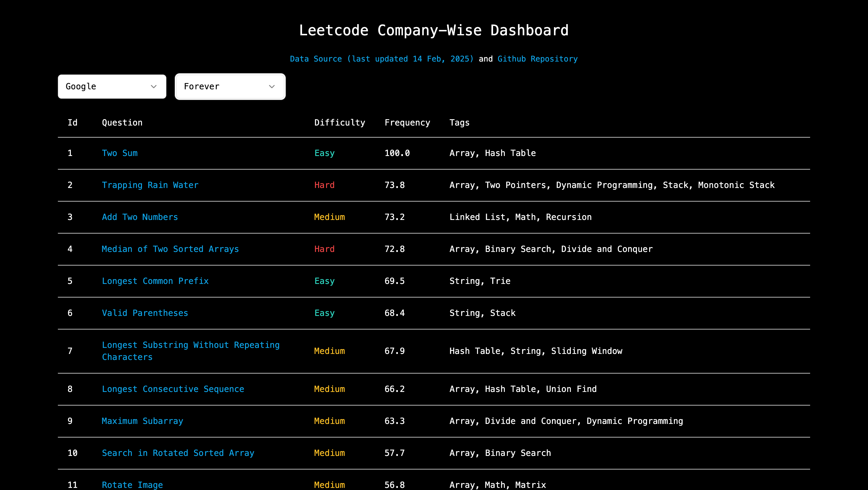Open the Google company dropdown
Viewport: 868px width, 490px height.
click(112, 87)
